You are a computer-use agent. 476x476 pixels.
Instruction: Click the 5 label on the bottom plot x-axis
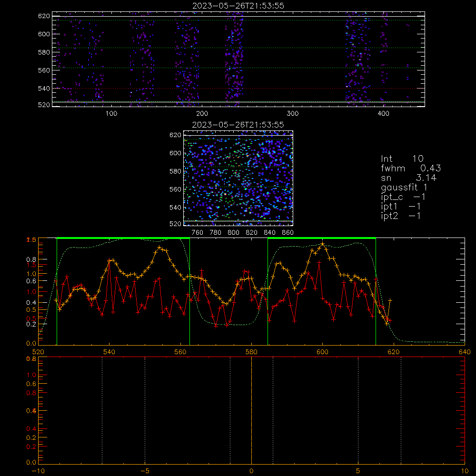(x=358, y=471)
